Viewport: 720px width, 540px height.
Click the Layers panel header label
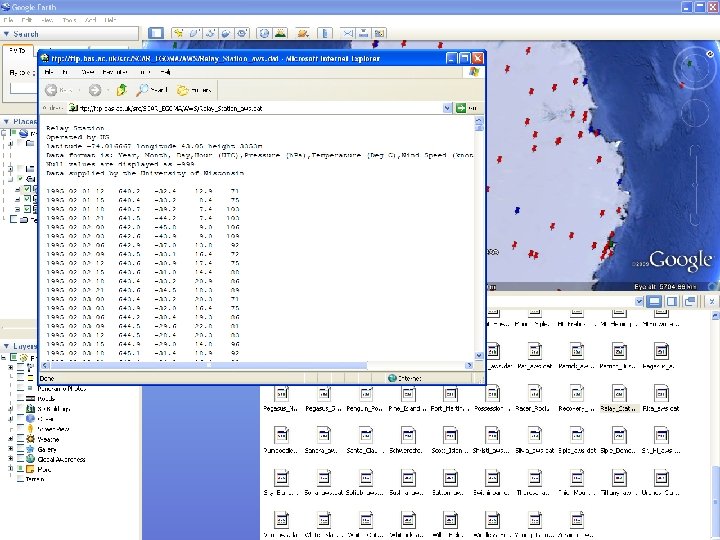27,346
